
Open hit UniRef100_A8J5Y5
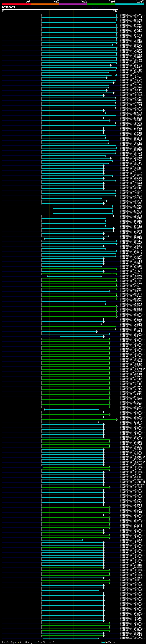(131, 291)
